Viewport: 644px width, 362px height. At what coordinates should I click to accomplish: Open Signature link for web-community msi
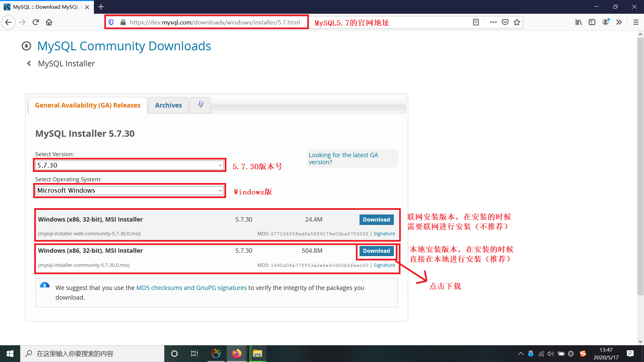[384, 234]
